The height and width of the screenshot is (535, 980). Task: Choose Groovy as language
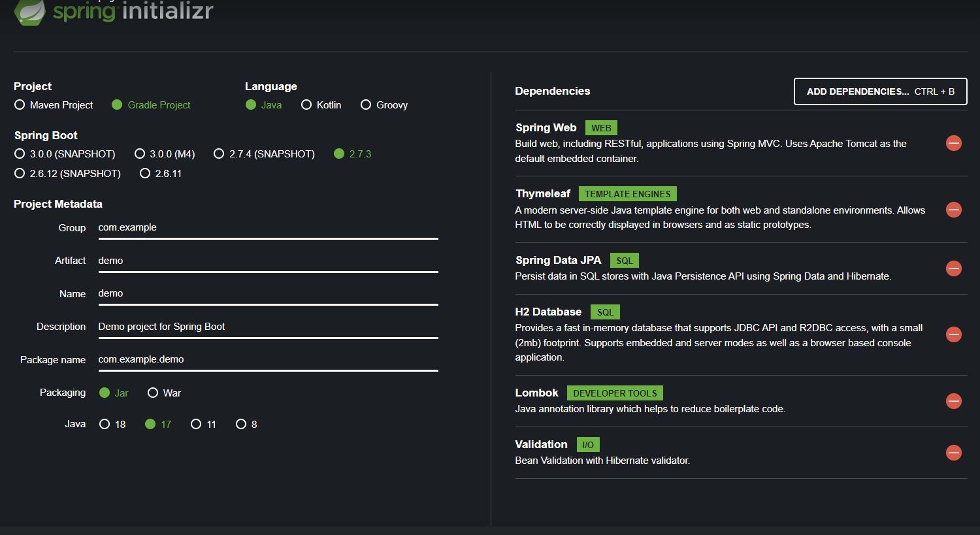point(384,105)
